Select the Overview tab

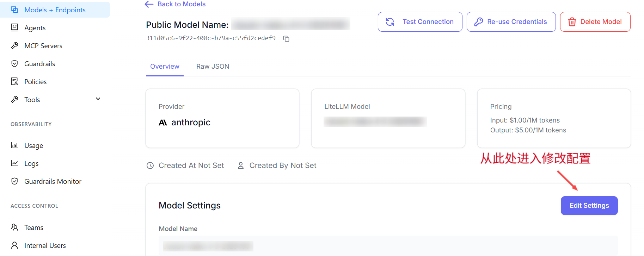point(165,67)
